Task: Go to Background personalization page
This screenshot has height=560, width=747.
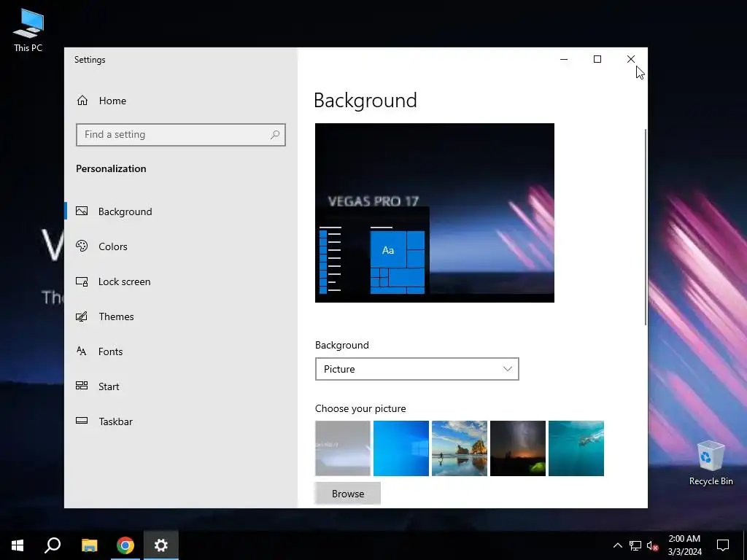Action: pos(181,211)
